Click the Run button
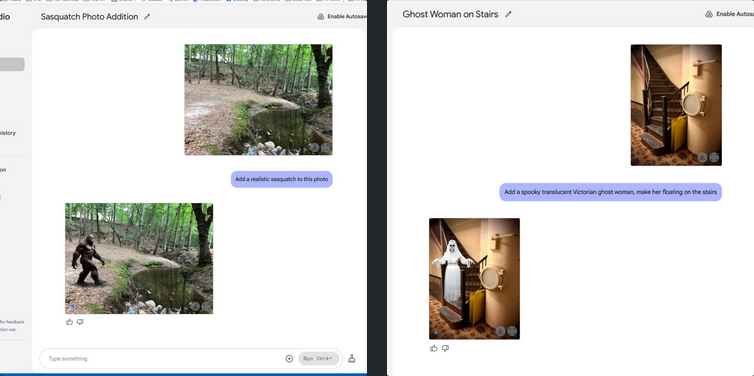This screenshot has height=376, width=754. click(x=318, y=359)
